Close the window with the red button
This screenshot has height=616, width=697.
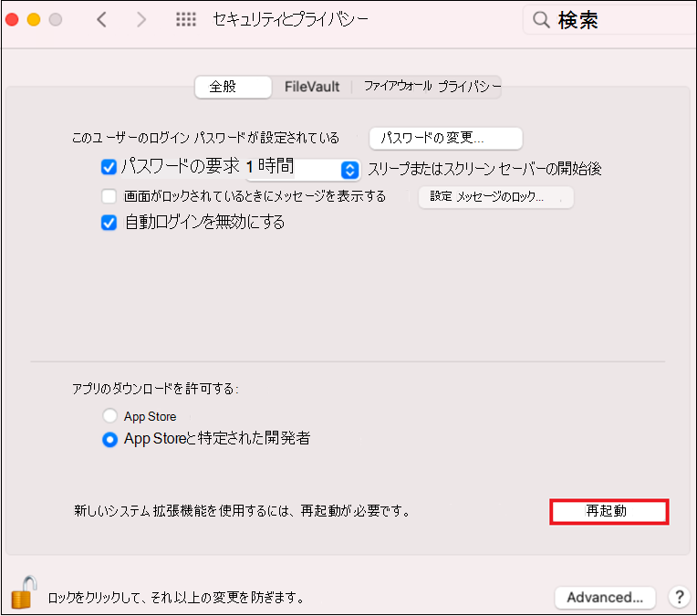[x=12, y=19]
